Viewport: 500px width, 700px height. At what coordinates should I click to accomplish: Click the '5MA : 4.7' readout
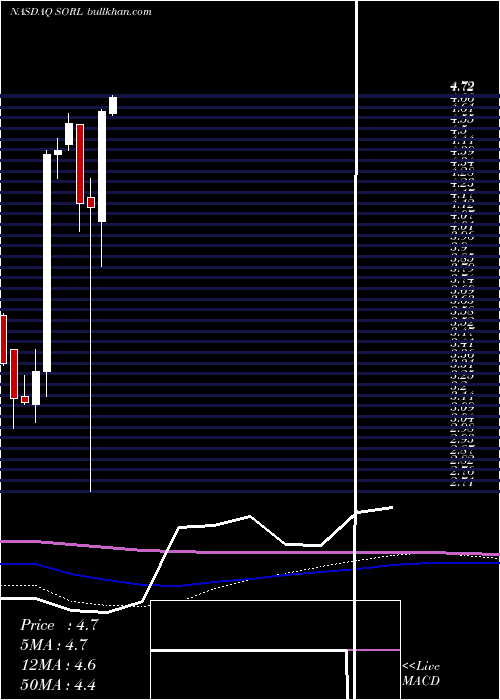coord(54,645)
